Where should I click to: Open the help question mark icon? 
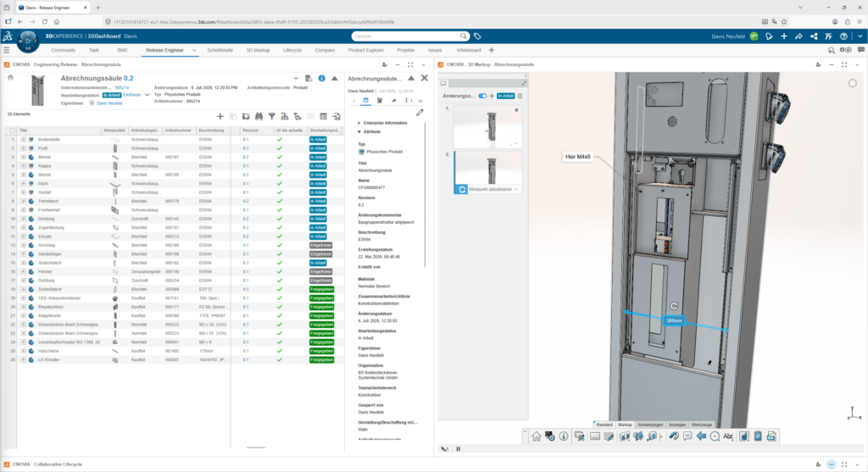(x=843, y=36)
